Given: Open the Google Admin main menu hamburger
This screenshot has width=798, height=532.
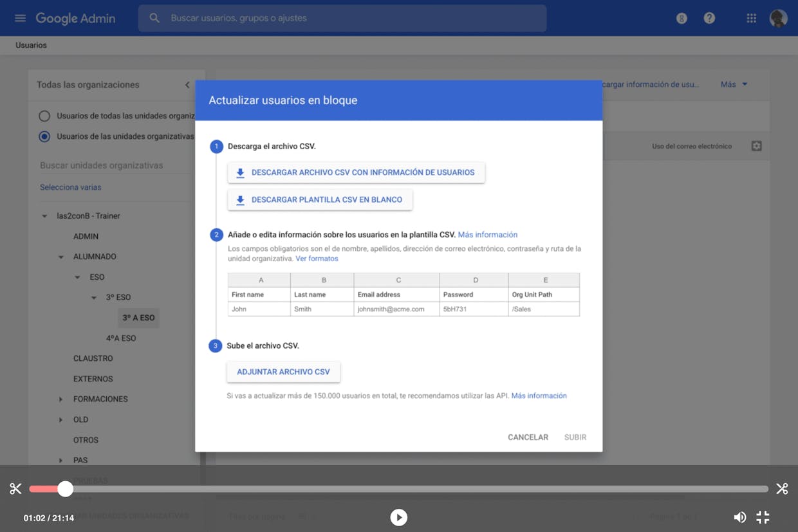Looking at the screenshot, I should tap(20, 18).
